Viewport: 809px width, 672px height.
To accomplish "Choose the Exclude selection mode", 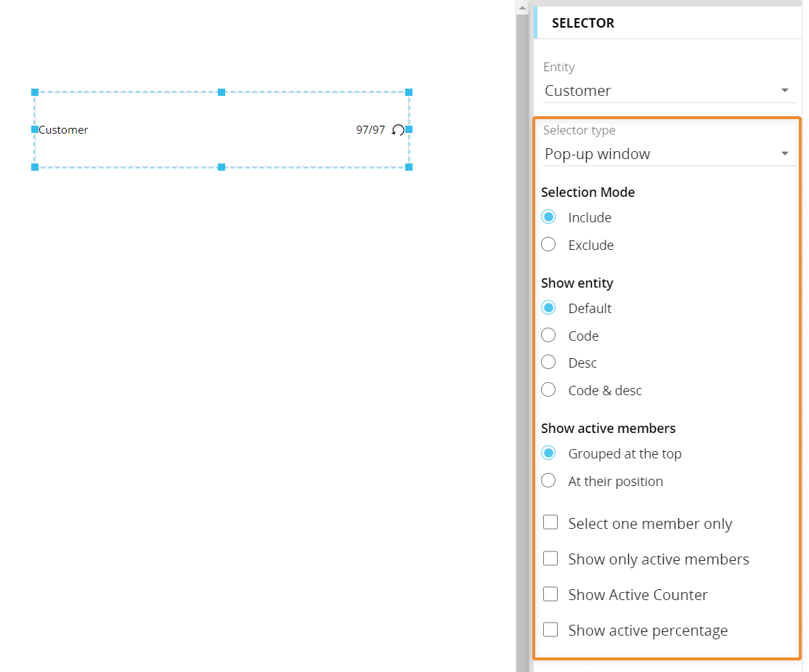I will click(549, 245).
